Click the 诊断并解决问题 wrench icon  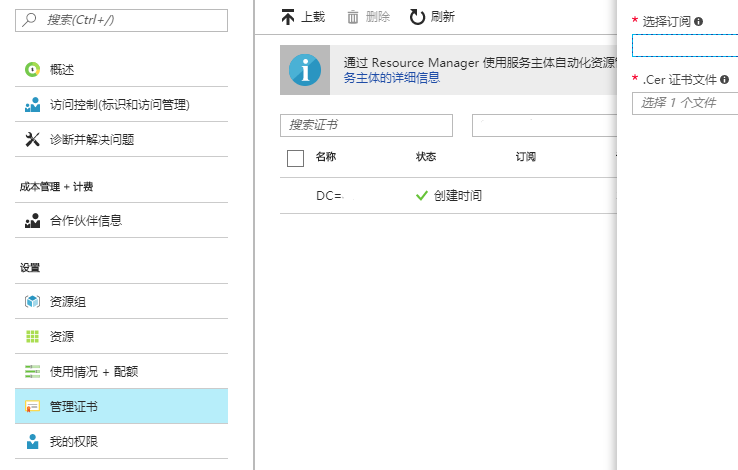(x=32, y=139)
